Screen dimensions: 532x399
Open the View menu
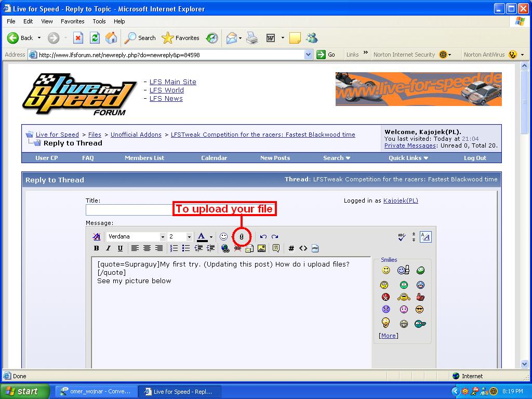pos(47,21)
